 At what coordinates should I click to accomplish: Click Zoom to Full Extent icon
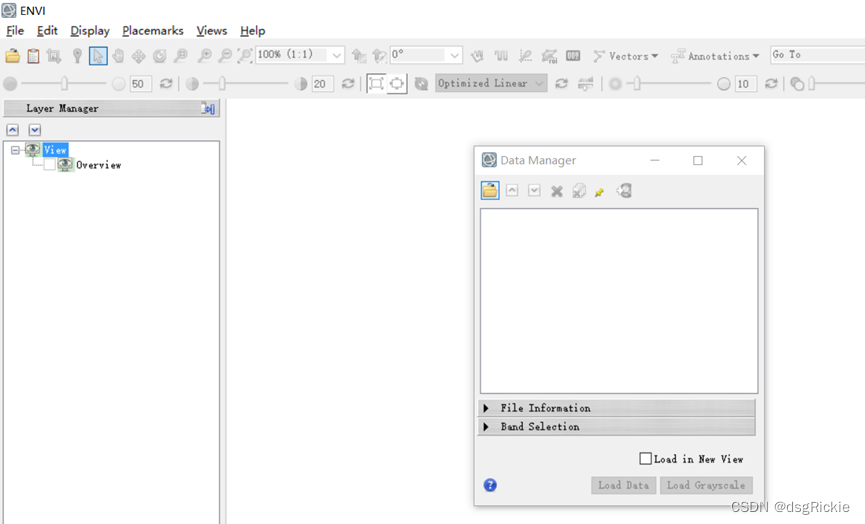(x=244, y=56)
